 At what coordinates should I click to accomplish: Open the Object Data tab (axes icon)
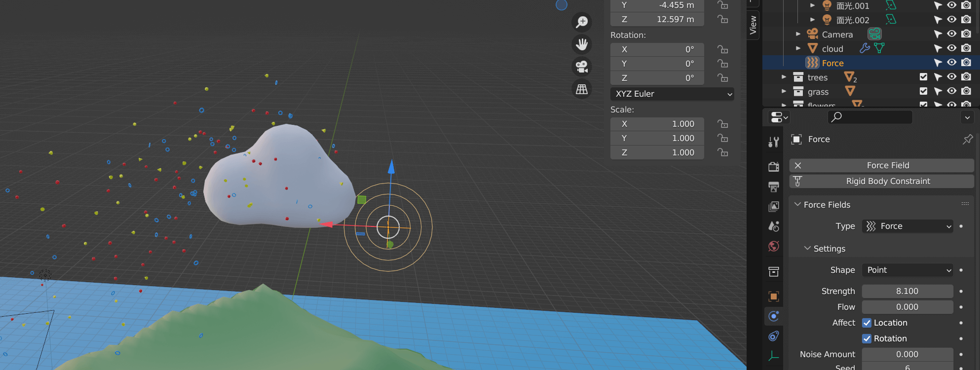[x=773, y=356]
